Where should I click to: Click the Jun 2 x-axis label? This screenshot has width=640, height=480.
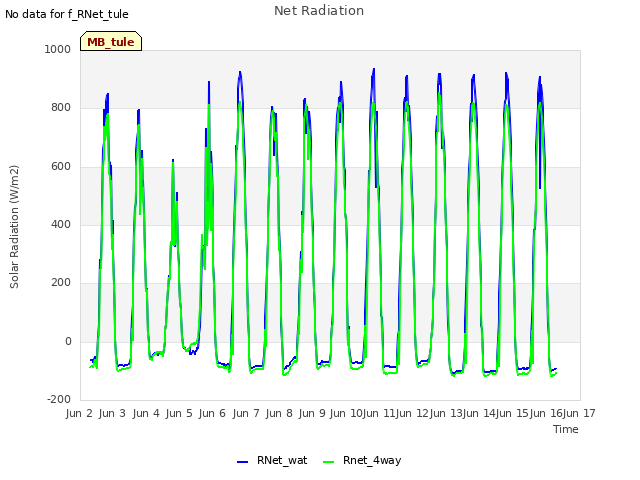tap(79, 413)
